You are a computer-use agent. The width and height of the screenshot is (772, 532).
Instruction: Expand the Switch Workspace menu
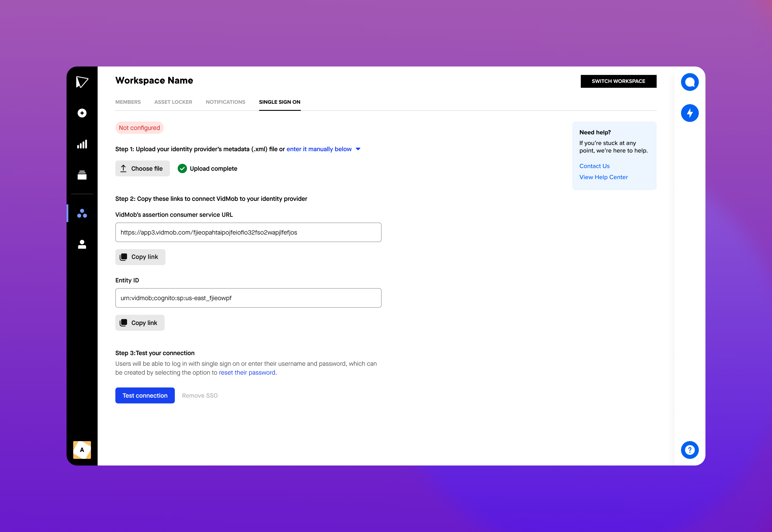click(x=618, y=81)
